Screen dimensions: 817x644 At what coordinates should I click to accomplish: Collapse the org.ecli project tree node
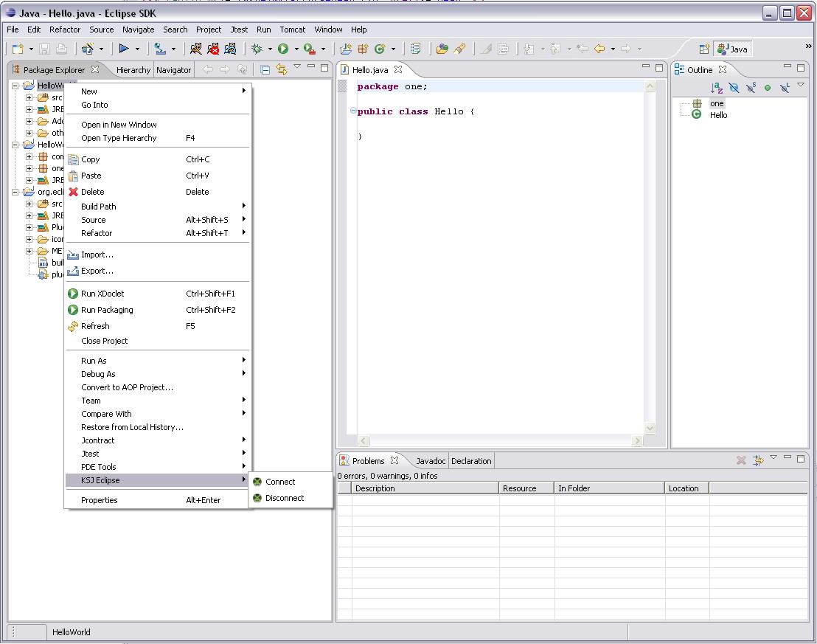[x=15, y=192]
